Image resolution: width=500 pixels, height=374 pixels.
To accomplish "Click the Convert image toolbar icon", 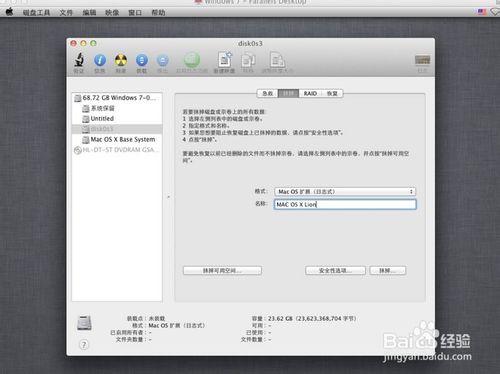I will click(x=248, y=60).
